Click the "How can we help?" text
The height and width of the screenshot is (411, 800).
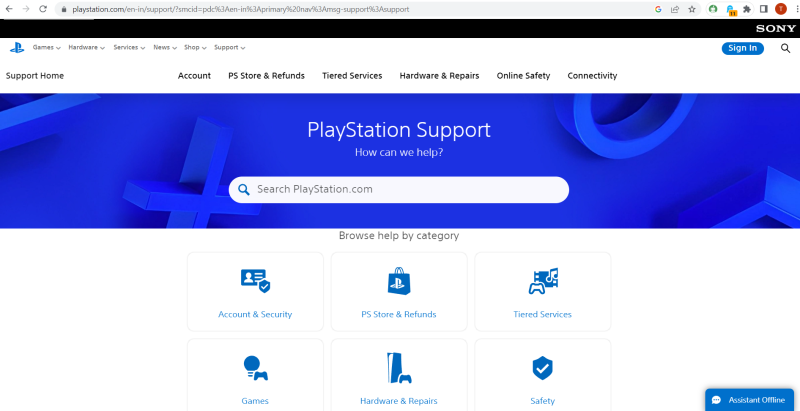pyautogui.click(x=399, y=152)
